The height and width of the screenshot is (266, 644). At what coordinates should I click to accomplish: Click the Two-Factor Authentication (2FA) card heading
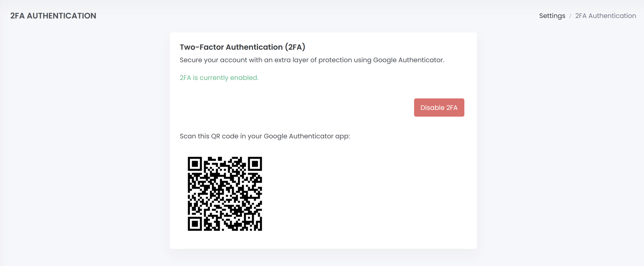pyautogui.click(x=242, y=47)
